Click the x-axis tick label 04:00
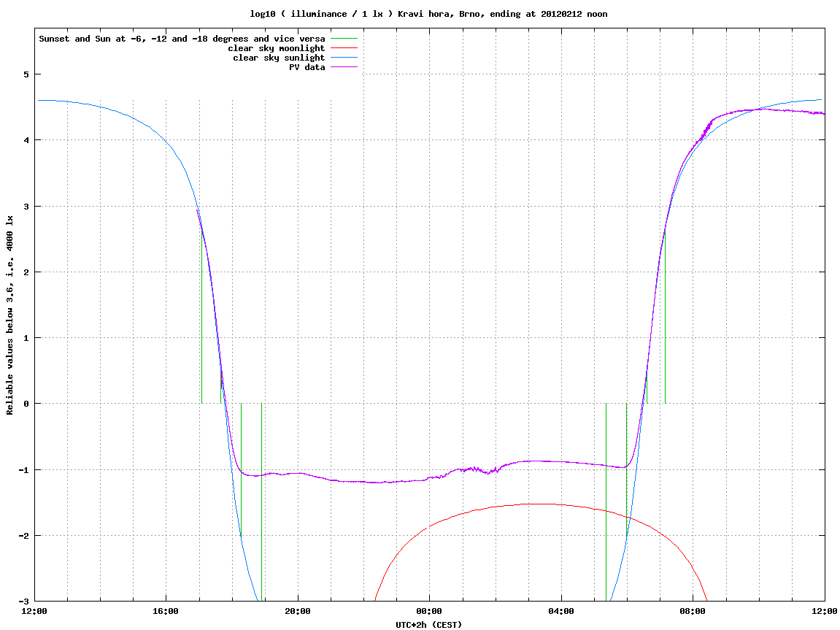 point(561,611)
